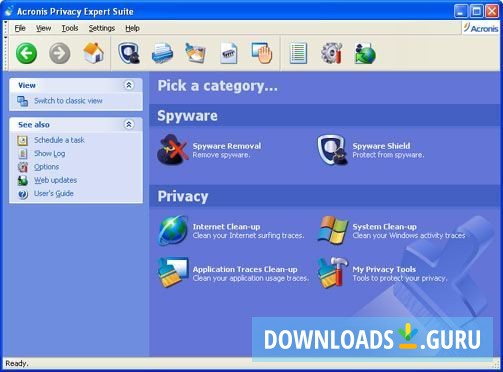Click the Privacy section header
This screenshot has height=372, width=503.
[183, 196]
